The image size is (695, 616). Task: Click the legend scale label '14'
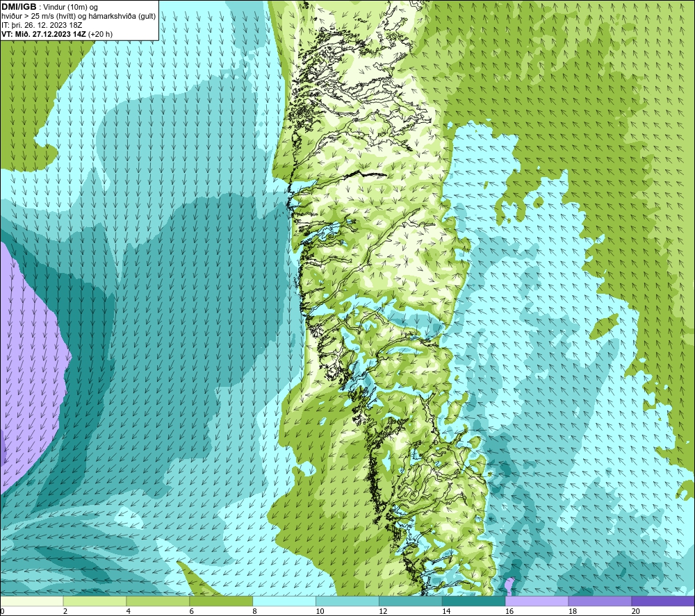[x=446, y=612]
